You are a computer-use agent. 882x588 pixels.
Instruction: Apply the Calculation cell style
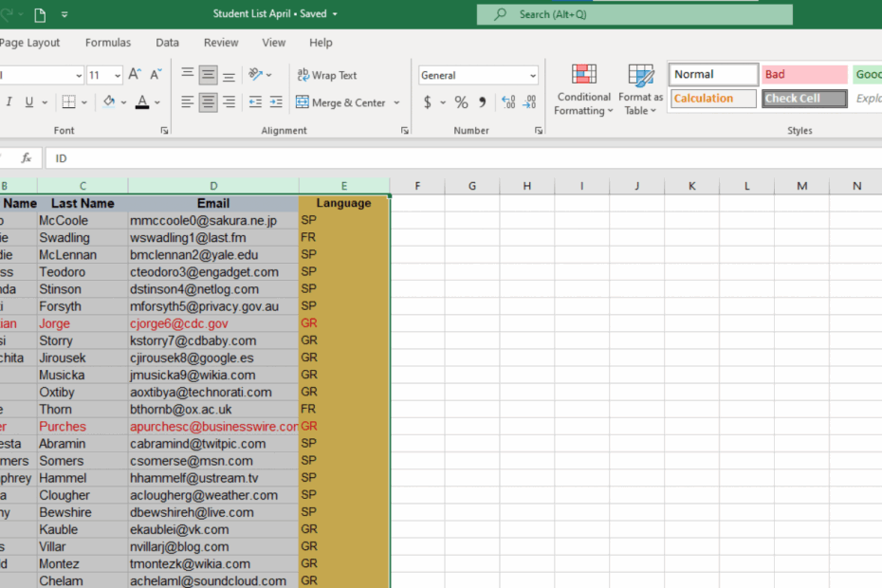713,99
